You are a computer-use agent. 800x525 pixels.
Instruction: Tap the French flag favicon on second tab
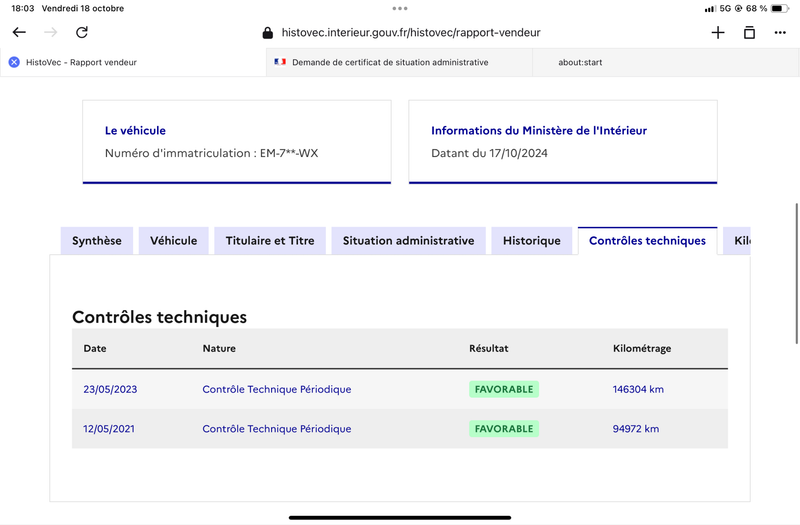pyautogui.click(x=280, y=62)
